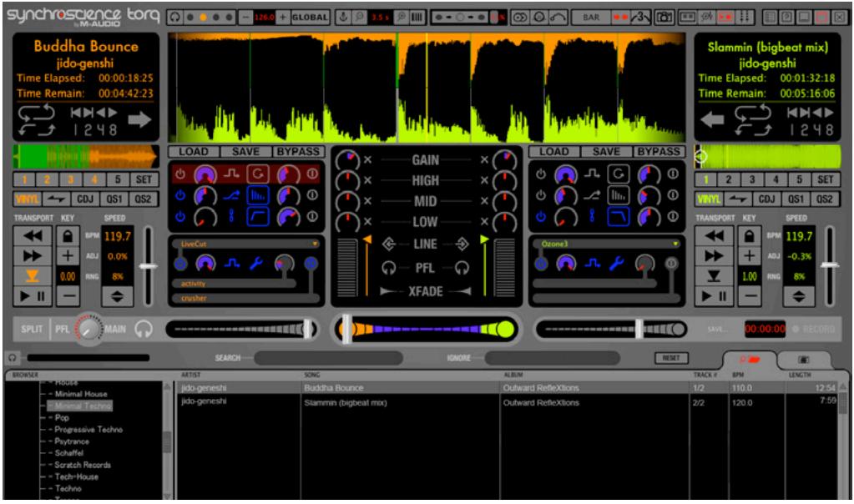Toggle the right deck key lock icon

point(750,235)
